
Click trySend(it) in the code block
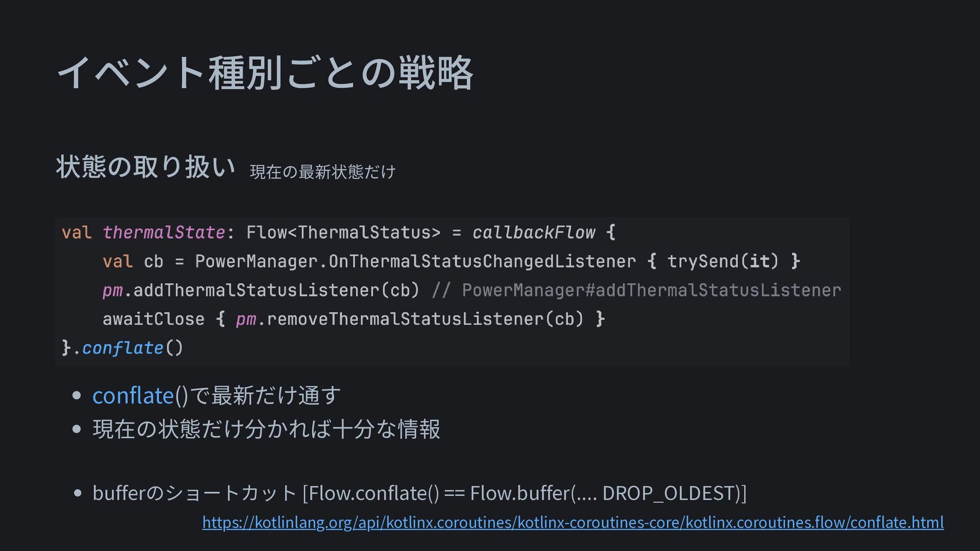click(x=723, y=262)
